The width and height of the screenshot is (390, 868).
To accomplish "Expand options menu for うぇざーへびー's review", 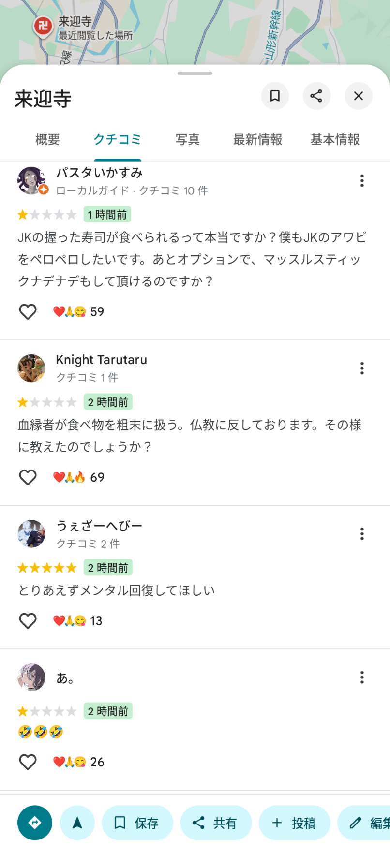I will coord(362,534).
